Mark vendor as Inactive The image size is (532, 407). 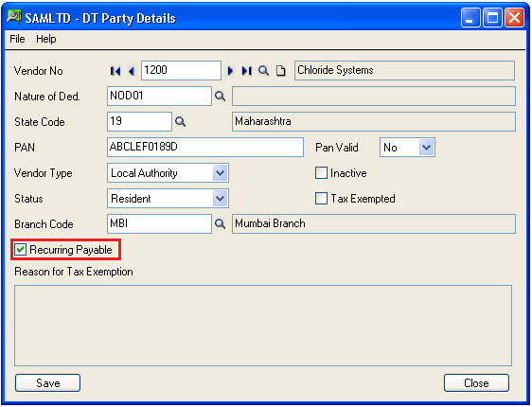pos(321,173)
